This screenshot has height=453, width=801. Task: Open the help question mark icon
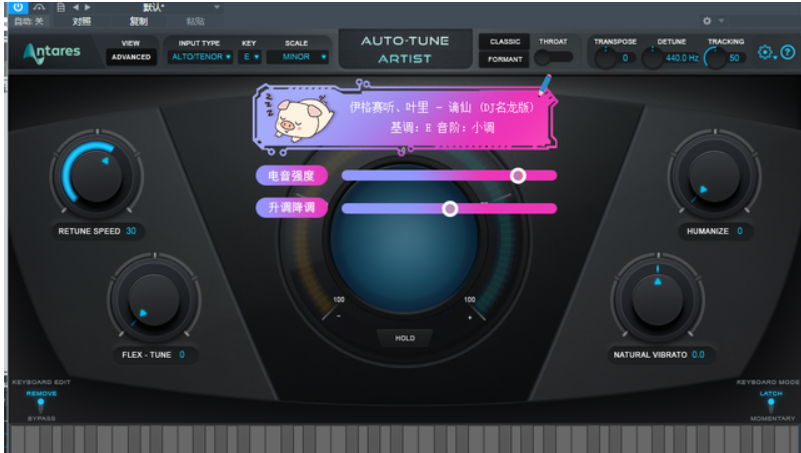pos(788,52)
